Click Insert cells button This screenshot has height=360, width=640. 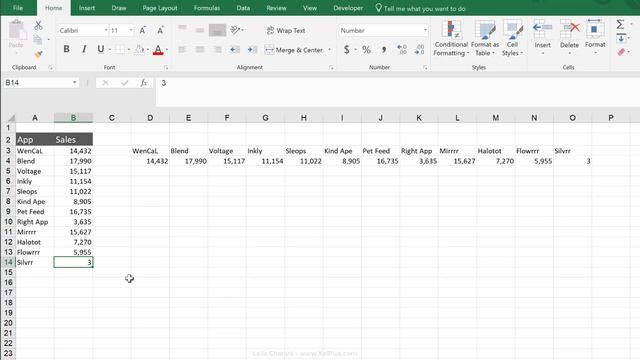[542, 37]
